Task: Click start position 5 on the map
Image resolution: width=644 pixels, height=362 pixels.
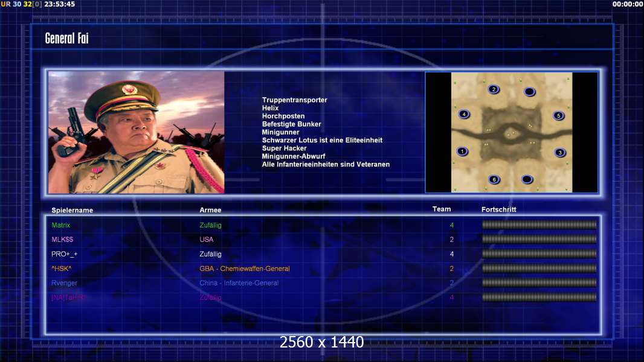Action: click(x=558, y=116)
